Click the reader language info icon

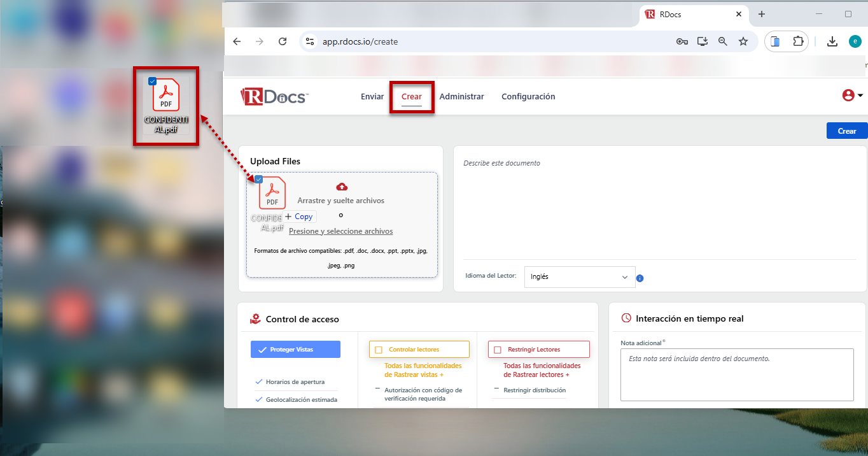[640, 278]
